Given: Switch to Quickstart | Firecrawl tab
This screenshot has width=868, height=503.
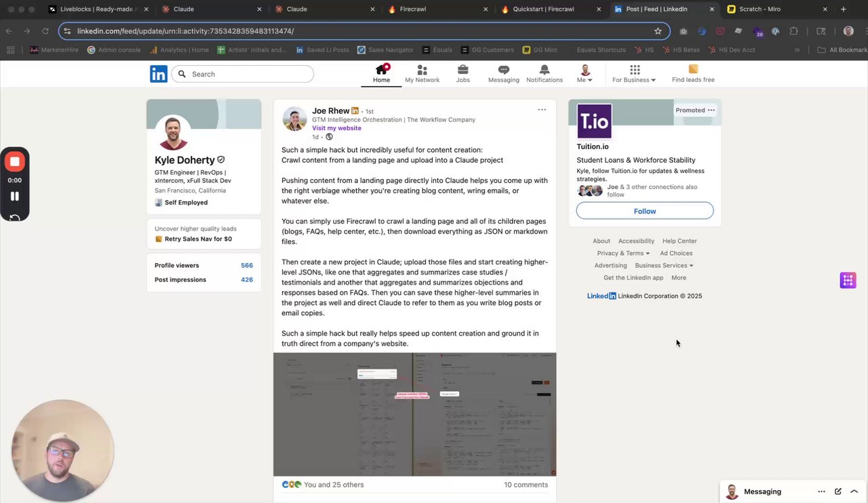Looking at the screenshot, I should [x=551, y=9].
